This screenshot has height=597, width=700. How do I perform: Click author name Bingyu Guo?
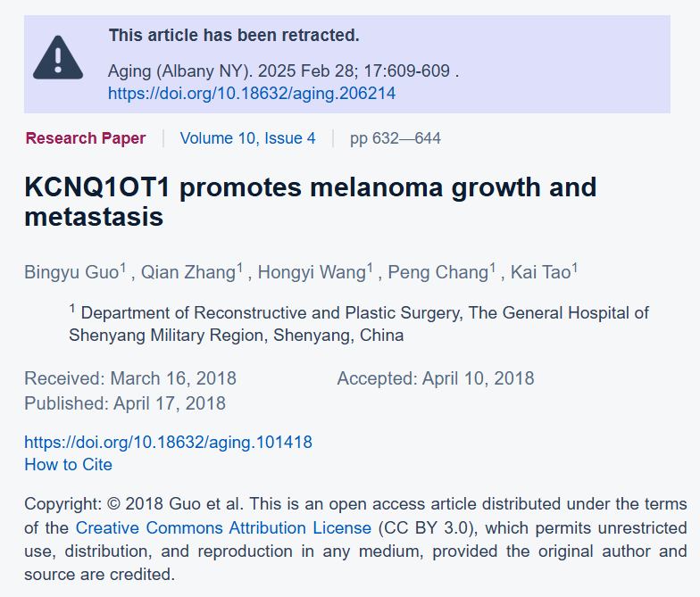pos(71,272)
